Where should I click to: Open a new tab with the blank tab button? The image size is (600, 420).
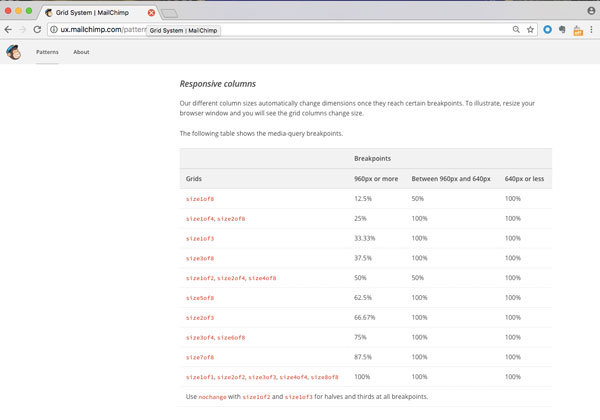(169, 14)
